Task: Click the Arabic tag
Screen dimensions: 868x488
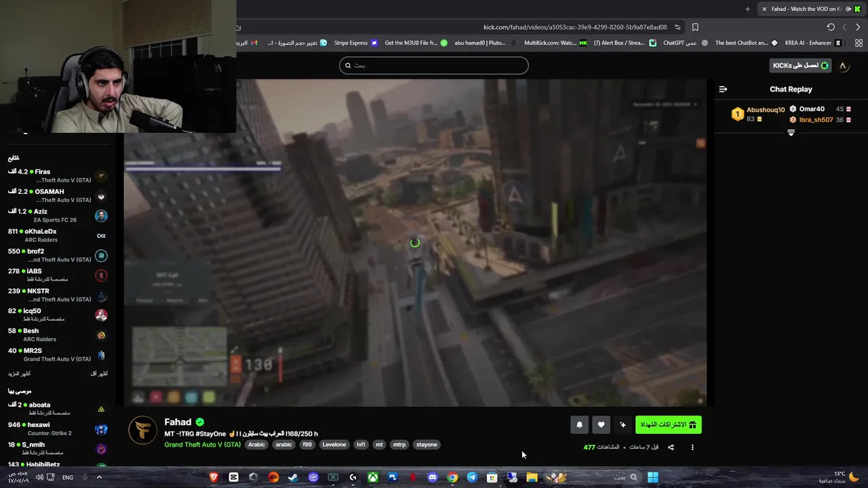Action: click(256, 445)
